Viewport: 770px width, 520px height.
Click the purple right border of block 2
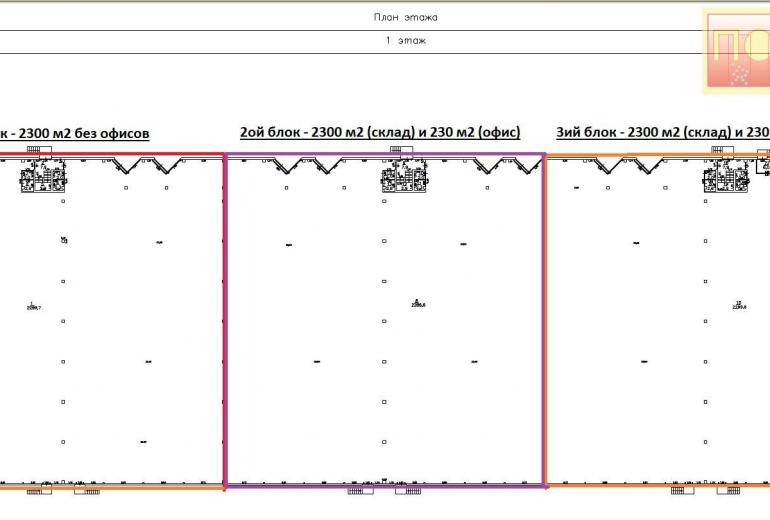coord(544,320)
